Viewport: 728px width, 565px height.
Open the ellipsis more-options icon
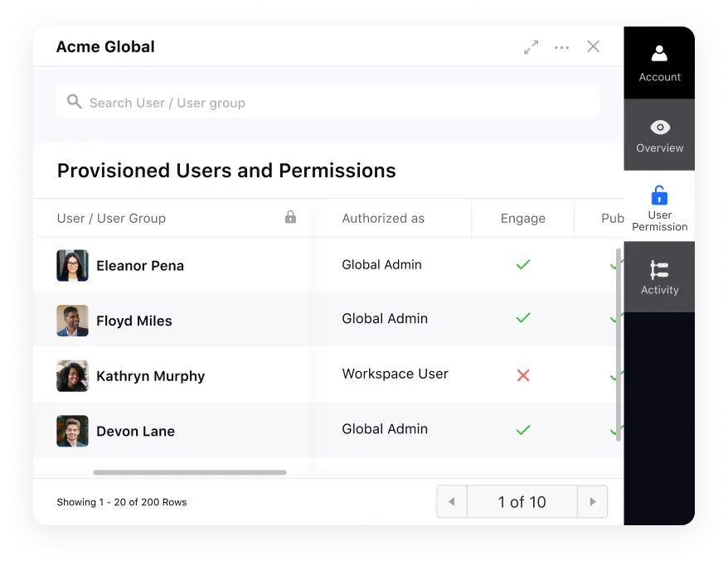[x=561, y=47]
